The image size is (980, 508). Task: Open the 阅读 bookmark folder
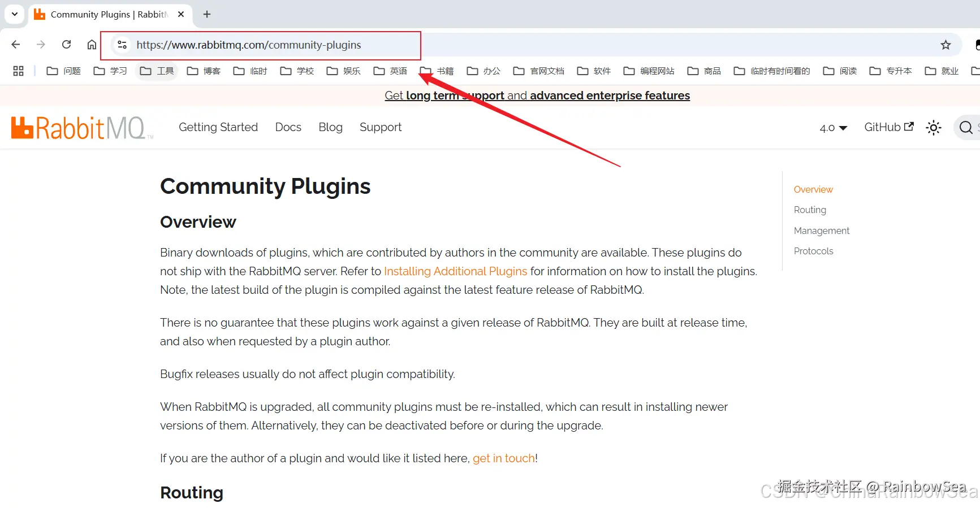tap(840, 71)
